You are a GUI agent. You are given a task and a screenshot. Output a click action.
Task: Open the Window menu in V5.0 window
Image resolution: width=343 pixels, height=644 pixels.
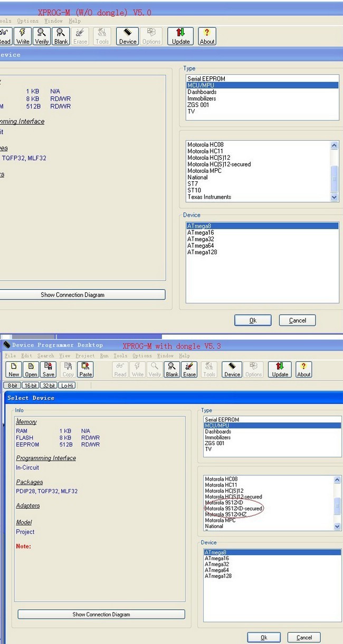point(53,21)
